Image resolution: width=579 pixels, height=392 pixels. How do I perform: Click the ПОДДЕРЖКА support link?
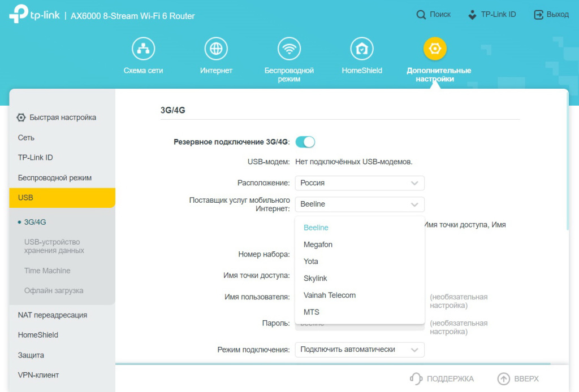(450, 378)
